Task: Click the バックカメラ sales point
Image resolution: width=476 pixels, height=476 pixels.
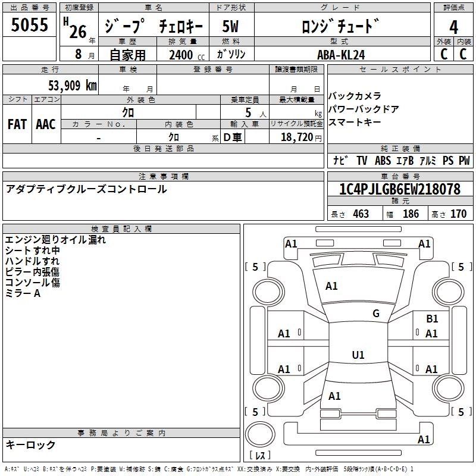Action: click(355, 96)
